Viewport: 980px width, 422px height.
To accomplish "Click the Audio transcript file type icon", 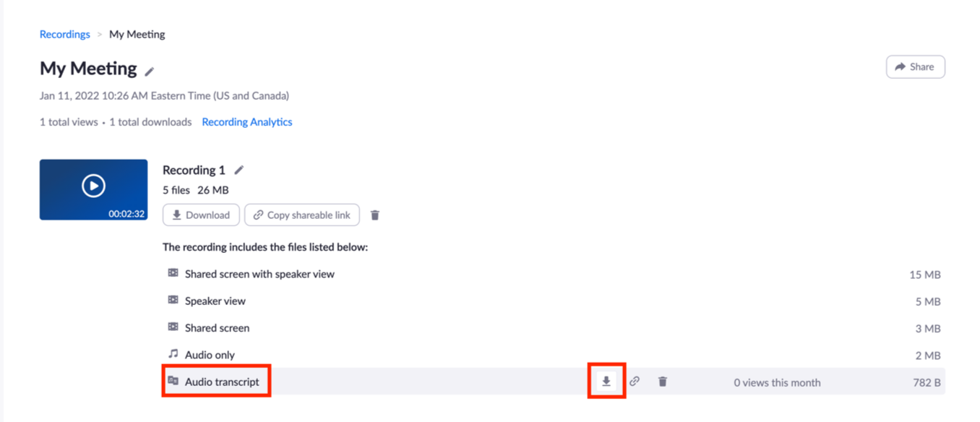I will 173,381.
